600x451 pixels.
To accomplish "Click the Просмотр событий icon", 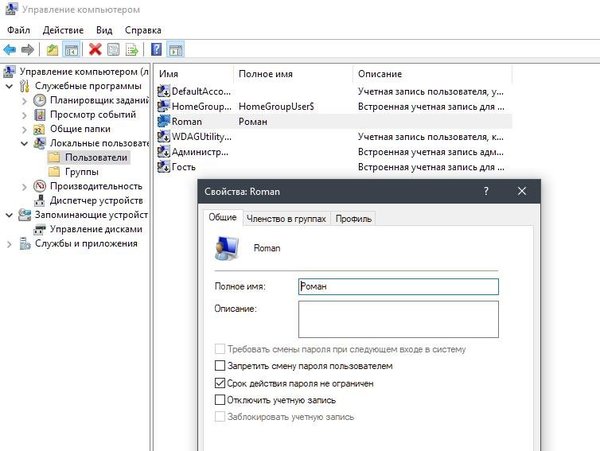I will 39,115.
